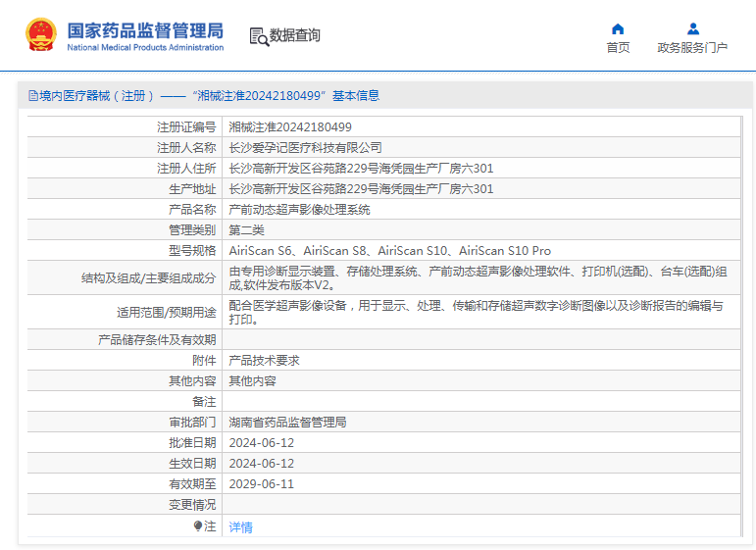Click the 其他内容 value cell

(x=252, y=381)
